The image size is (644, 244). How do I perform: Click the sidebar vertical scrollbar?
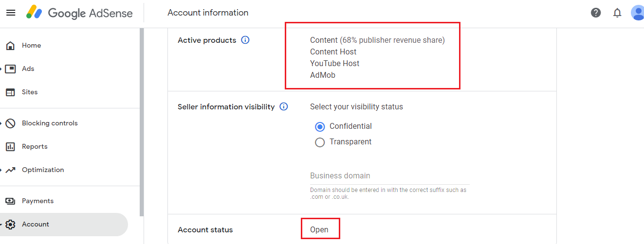coord(142,122)
